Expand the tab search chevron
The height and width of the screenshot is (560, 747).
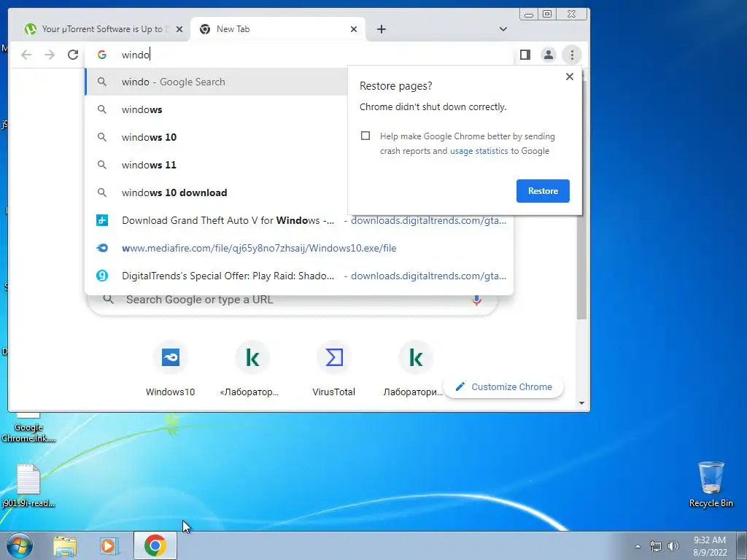(503, 29)
